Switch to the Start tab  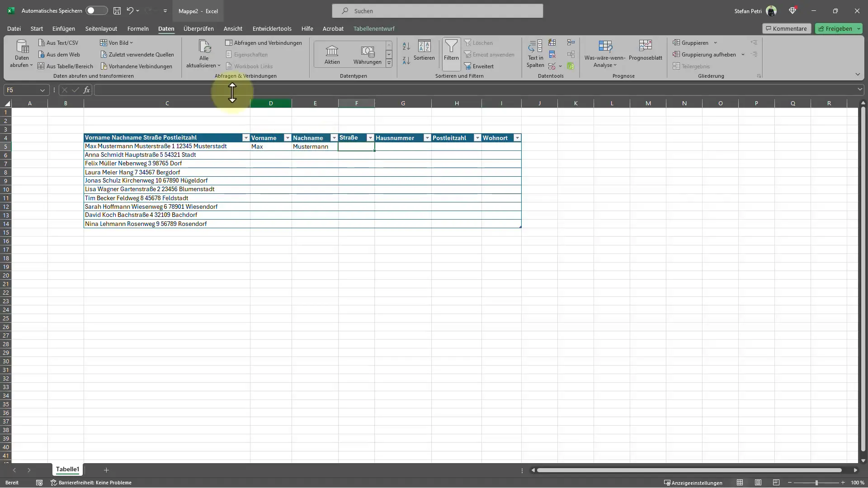pos(37,28)
